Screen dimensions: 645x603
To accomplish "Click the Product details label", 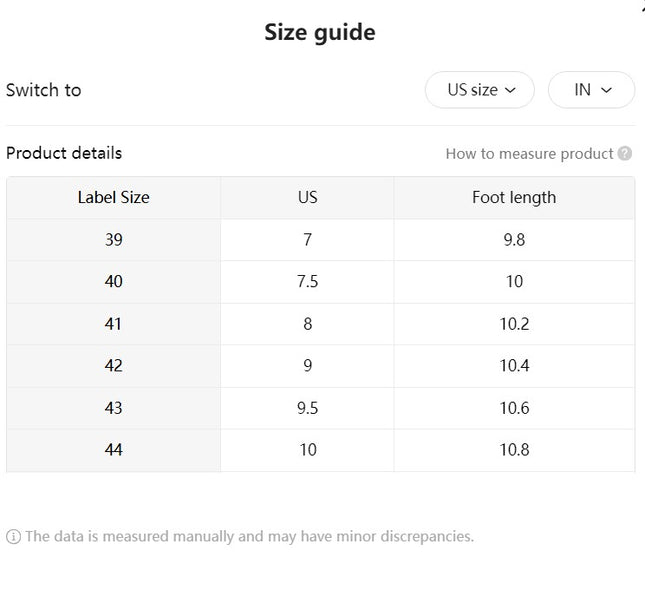I will 64,153.
